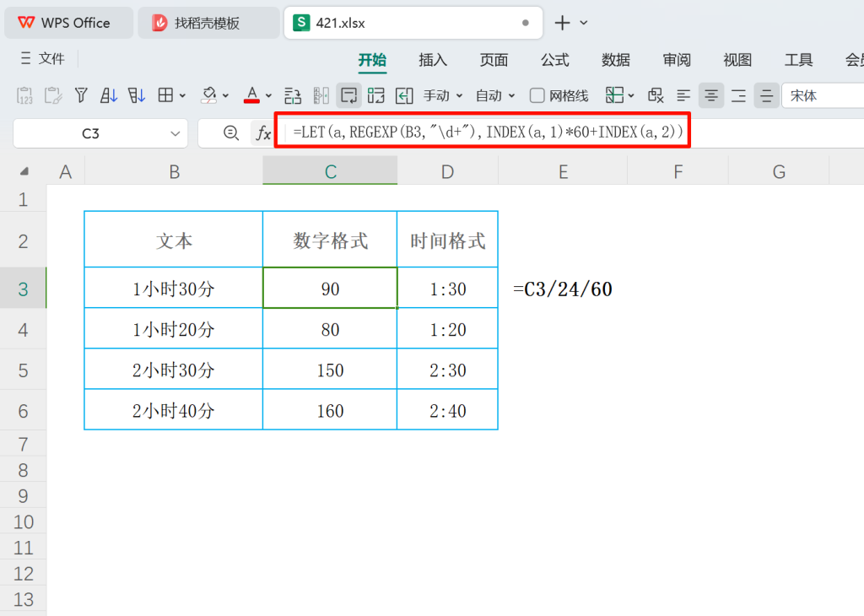This screenshot has width=864, height=616.
Task: Click the indent arrow box icon
Action: pos(404,95)
